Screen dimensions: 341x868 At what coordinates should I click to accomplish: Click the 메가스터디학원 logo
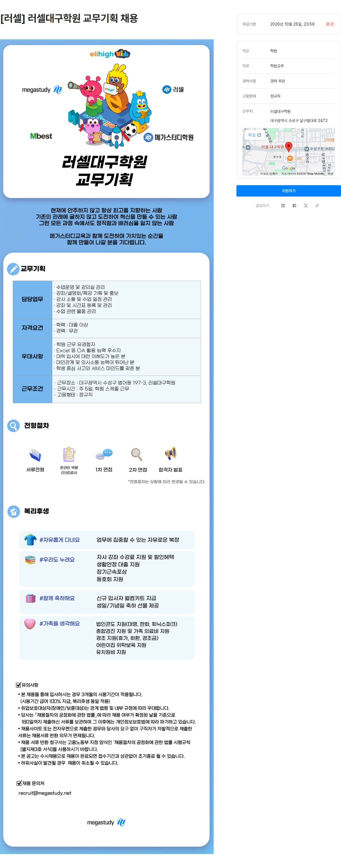tap(169, 137)
